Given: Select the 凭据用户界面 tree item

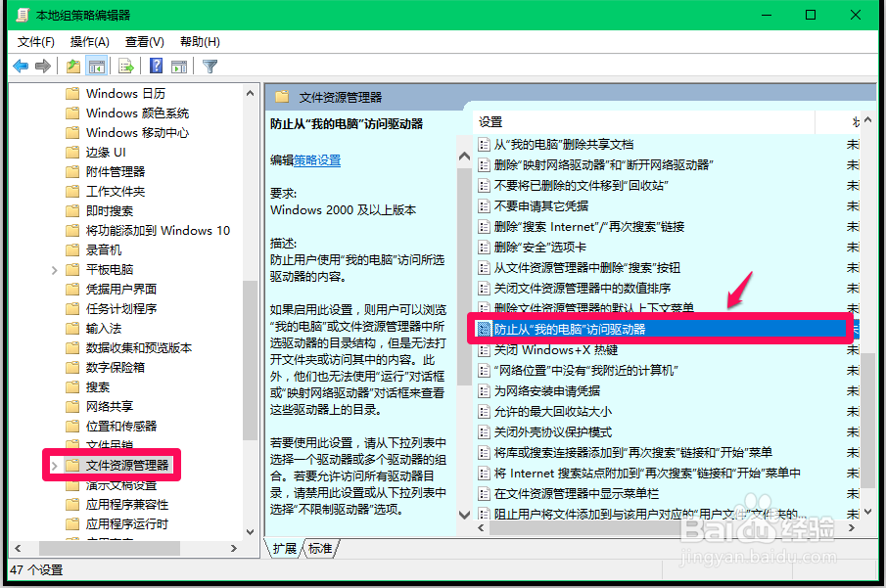Looking at the screenshot, I should coord(121,290).
